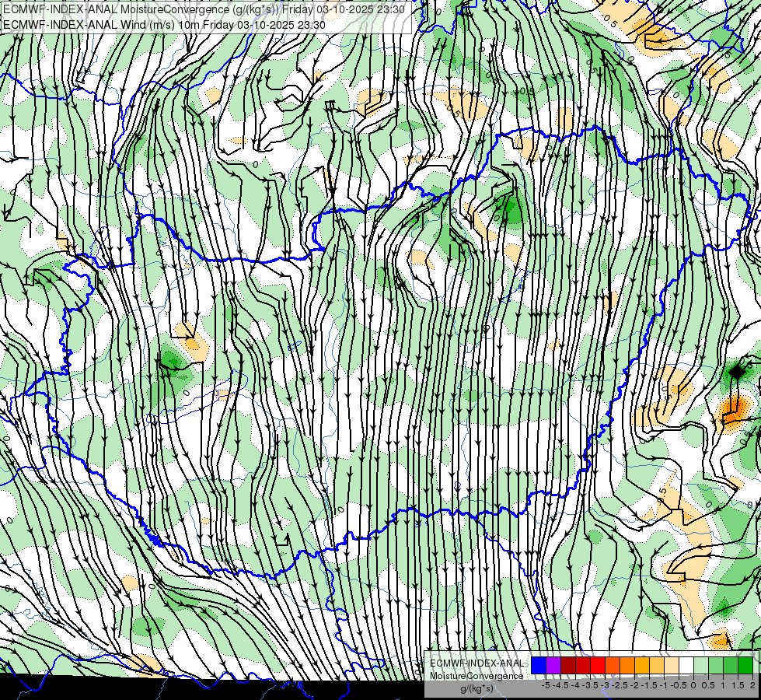Click the -4.5 value on the legend scale
This screenshot has height=700, width=761.
click(x=560, y=685)
